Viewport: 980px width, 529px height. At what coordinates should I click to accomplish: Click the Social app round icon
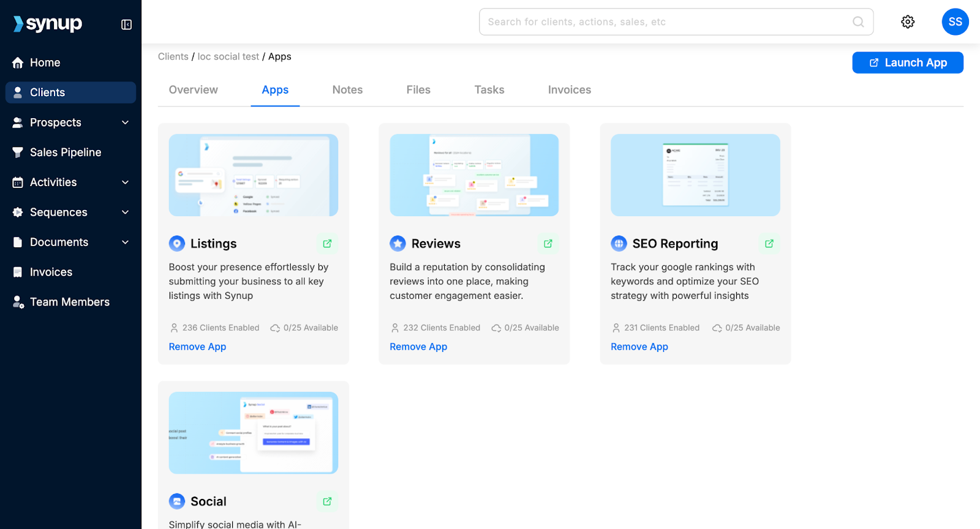pyautogui.click(x=177, y=501)
